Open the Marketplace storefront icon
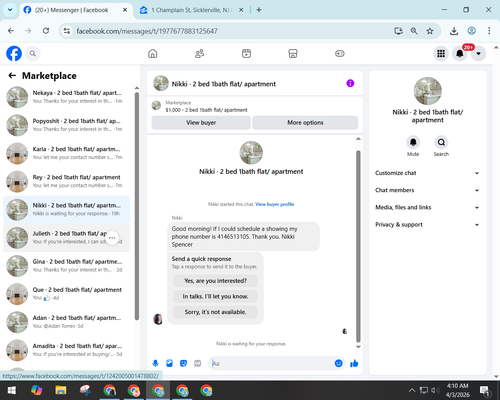Image resolution: width=500 pixels, height=400 pixels. click(293, 53)
